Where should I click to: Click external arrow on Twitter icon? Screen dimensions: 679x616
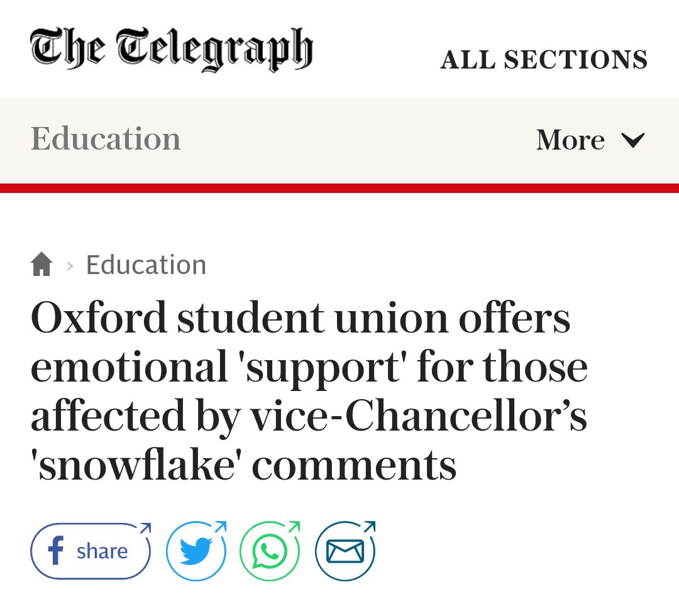(219, 529)
